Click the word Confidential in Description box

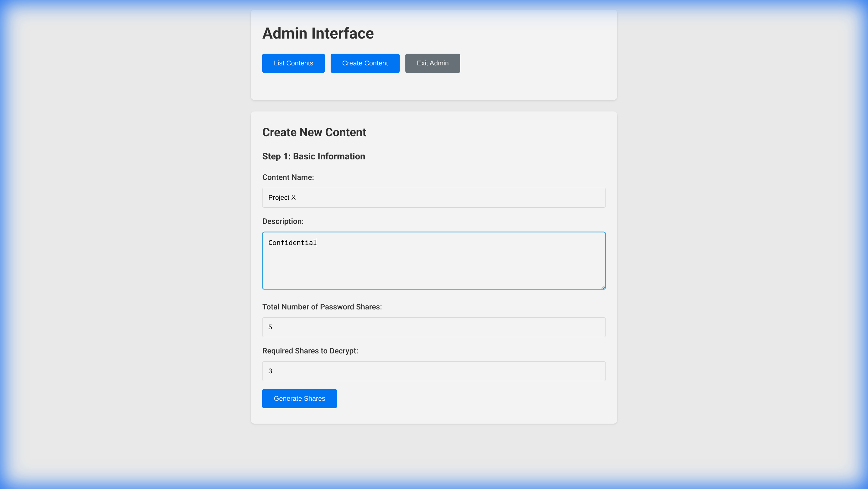[x=292, y=243]
